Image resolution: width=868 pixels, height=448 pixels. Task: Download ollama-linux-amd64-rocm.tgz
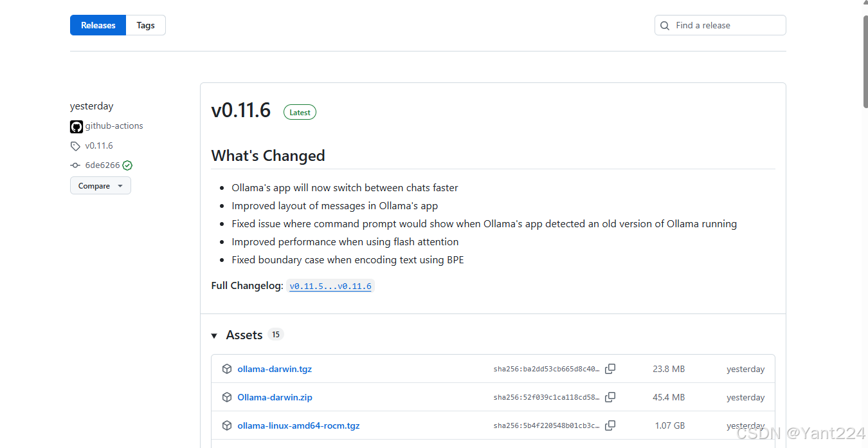[298, 425]
